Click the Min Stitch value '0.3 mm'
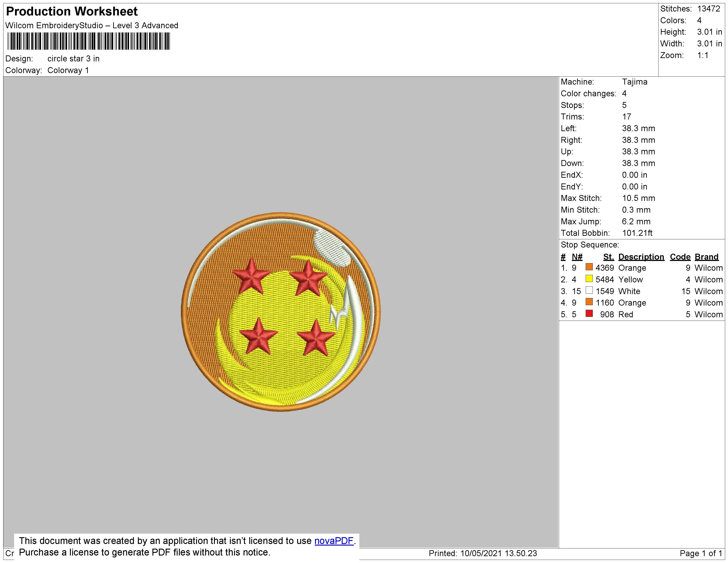728x563 pixels. click(x=636, y=210)
